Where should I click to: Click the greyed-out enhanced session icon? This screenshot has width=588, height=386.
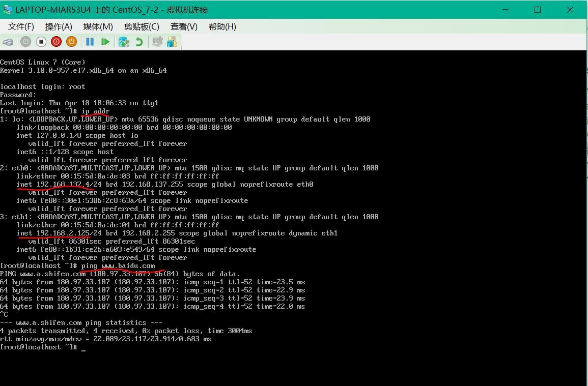[157, 42]
